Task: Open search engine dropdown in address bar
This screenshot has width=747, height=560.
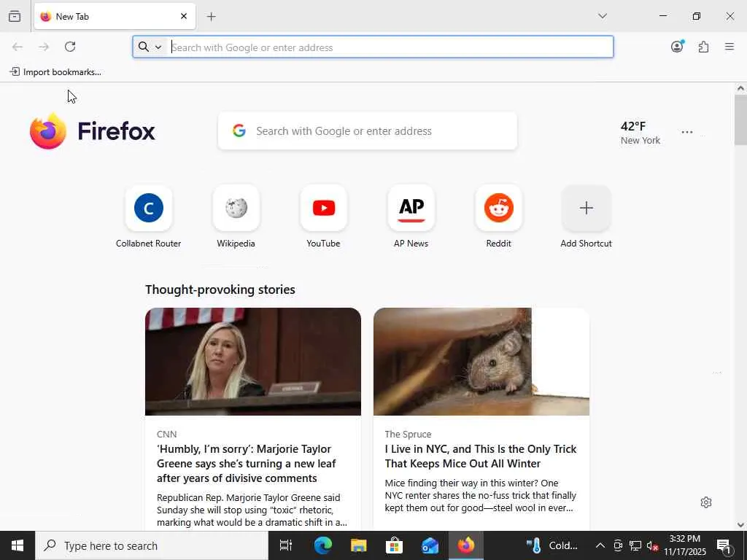Action: click(x=150, y=47)
